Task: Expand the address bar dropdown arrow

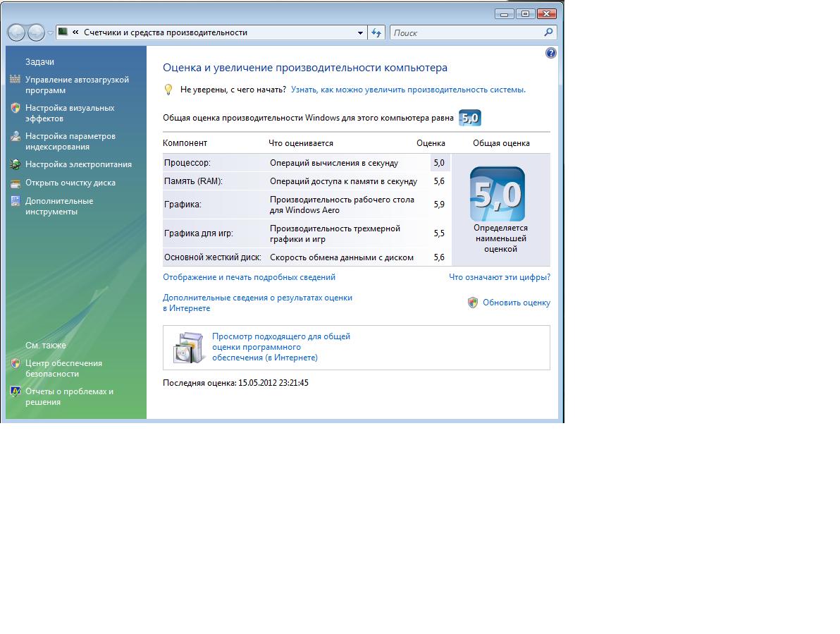Action: (360, 32)
